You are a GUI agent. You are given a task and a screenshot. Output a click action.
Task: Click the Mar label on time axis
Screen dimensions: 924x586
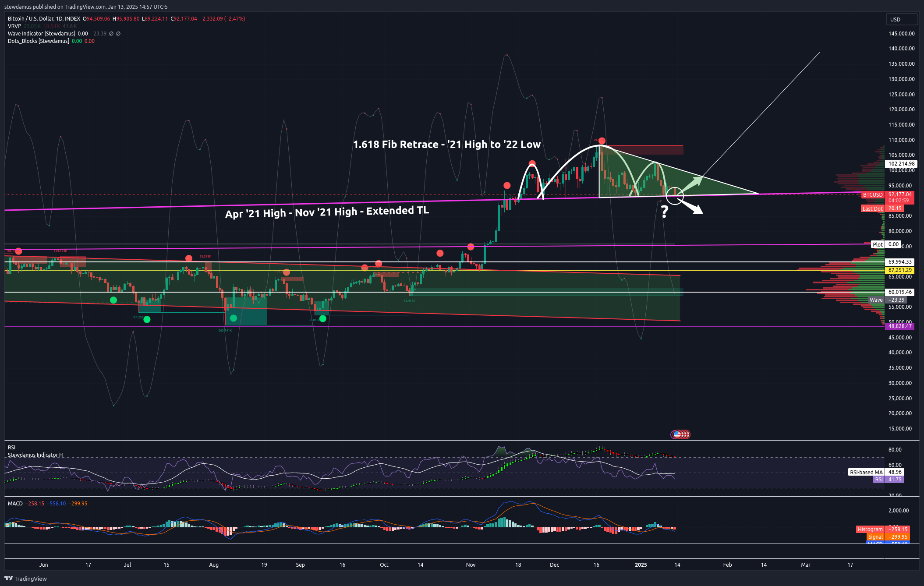click(x=806, y=565)
